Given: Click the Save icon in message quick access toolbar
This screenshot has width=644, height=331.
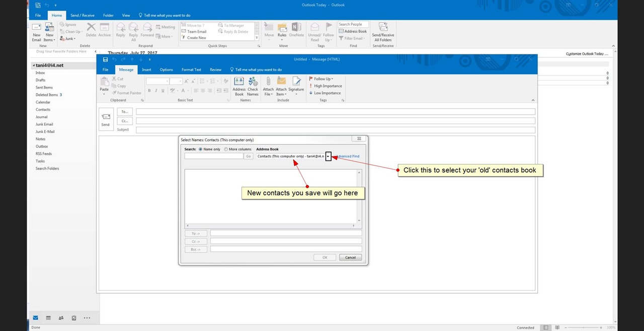Looking at the screenshot, I should [105, 59].
